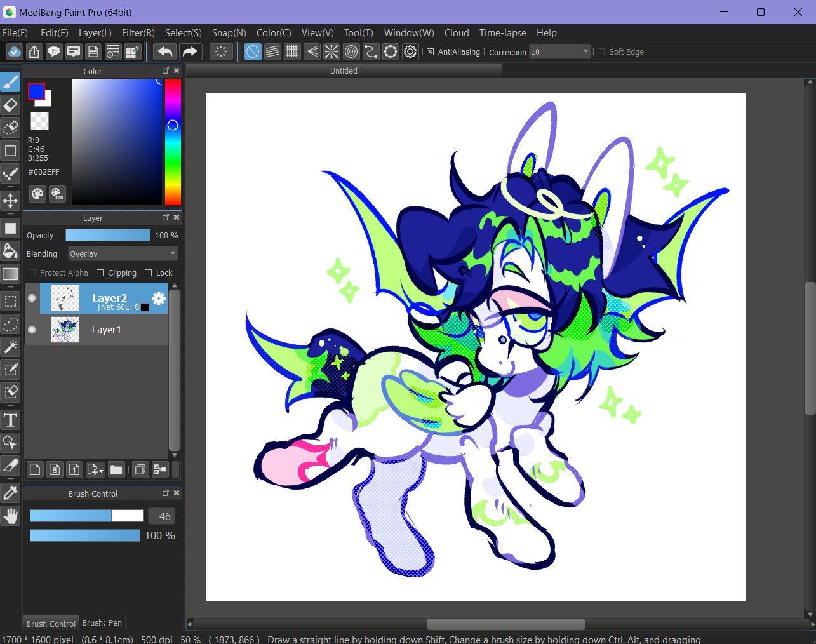Select the Magic Wand tool
Image resolution: width=816 pixels, height=644 pixels.
(11, 347)
